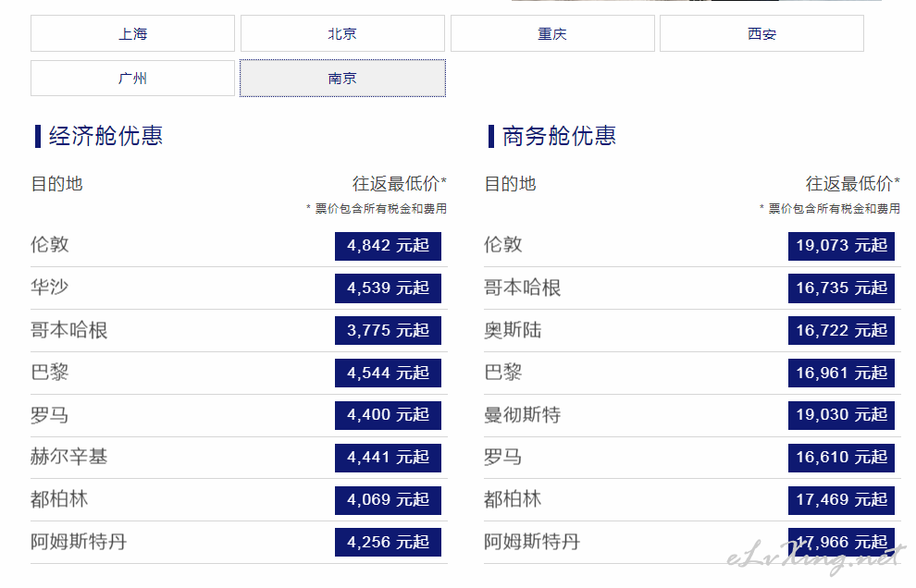Screen dimensions: 916x588
Task: Select economy 阿姆斯特丹 4,256 元起 fare
Action: [x=388, y=543]
